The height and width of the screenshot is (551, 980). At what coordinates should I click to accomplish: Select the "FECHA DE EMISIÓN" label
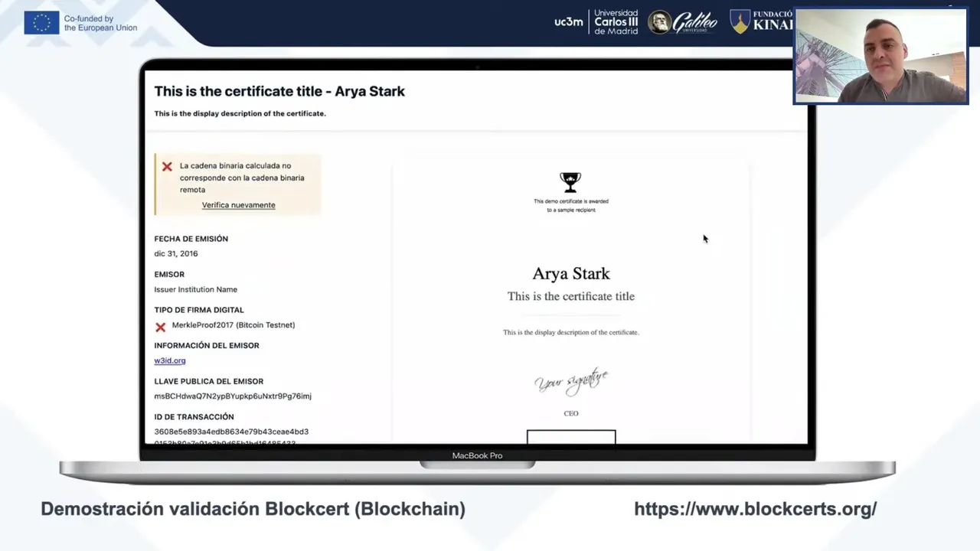pyautogui.click(x=191, y=239)
